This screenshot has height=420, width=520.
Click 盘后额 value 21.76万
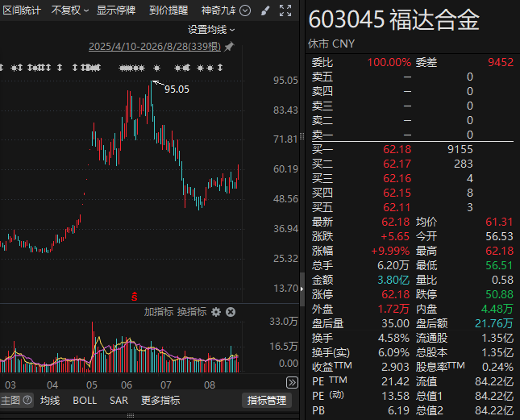click(x=494, y=323)
